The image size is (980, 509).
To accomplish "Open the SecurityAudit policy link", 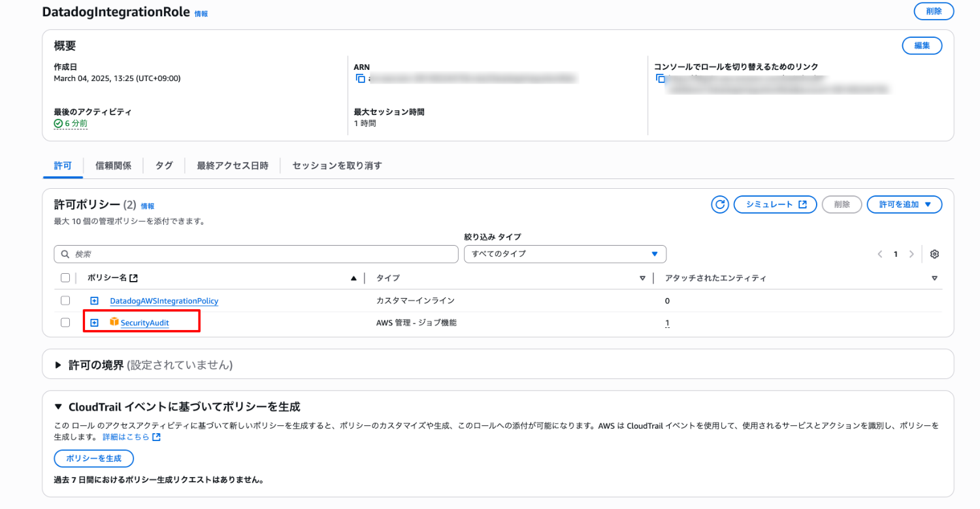I will point(145,323).
